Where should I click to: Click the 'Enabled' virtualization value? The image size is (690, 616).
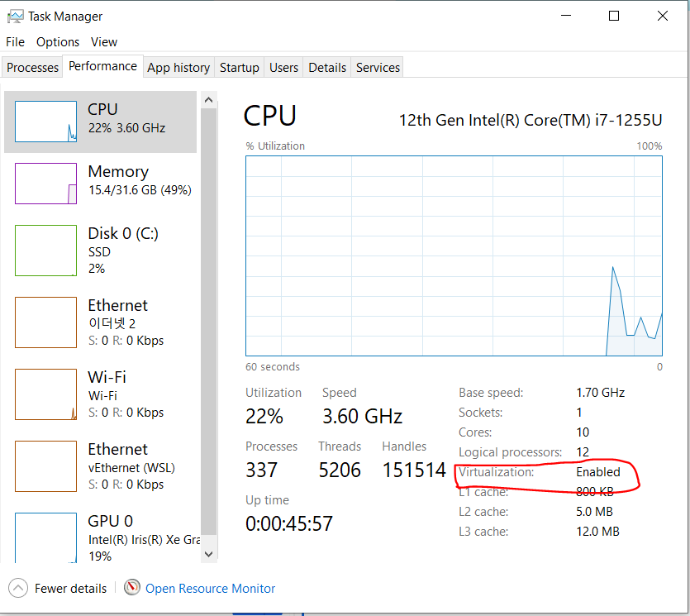coord(598,472)
